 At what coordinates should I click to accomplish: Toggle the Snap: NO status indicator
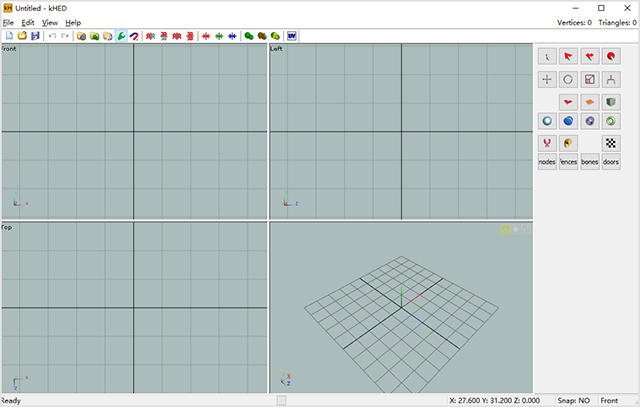[572, 401]
